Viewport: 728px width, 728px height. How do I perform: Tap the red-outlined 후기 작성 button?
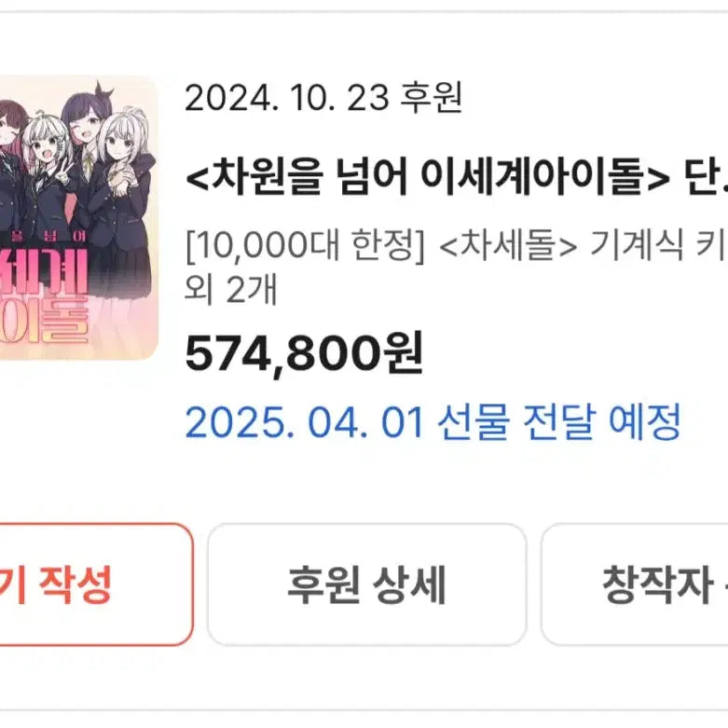coord(96,584)
